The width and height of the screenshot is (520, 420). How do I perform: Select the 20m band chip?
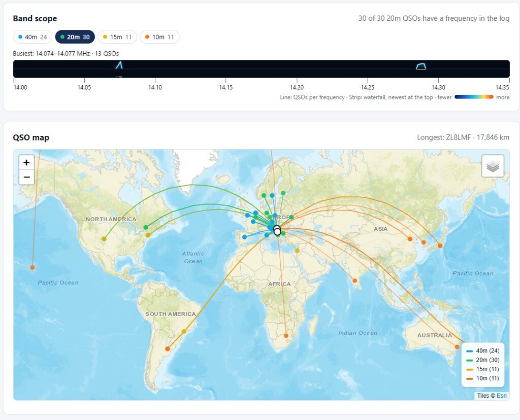pos(75,37)
